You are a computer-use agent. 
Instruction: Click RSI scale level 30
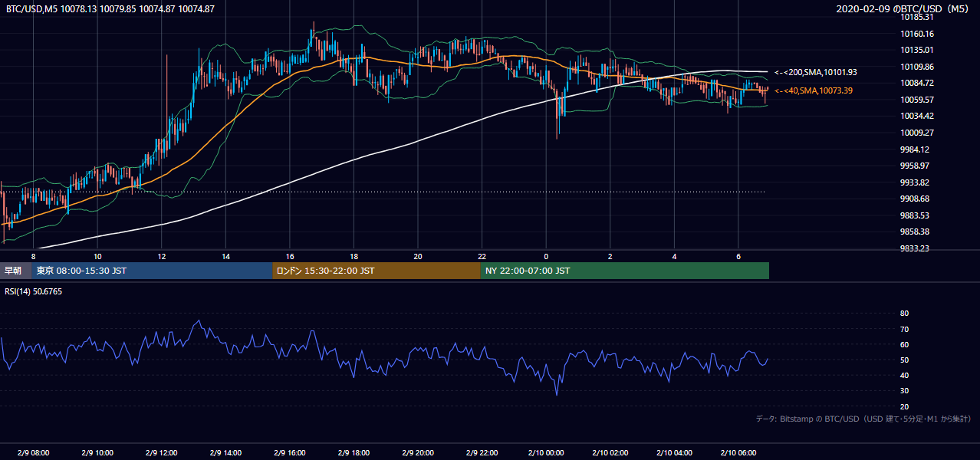pos(905,391)
